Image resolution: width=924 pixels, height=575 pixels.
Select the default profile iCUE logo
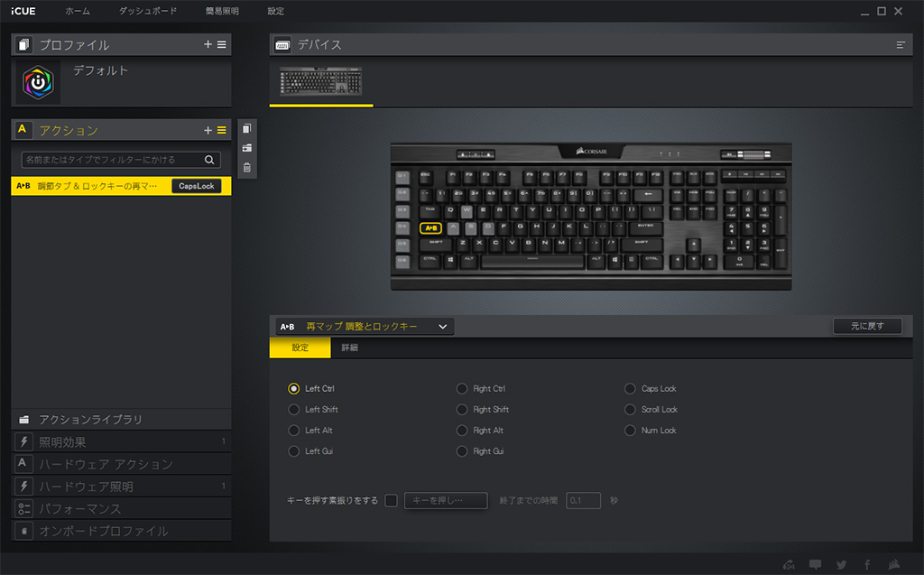click(38, 82)
